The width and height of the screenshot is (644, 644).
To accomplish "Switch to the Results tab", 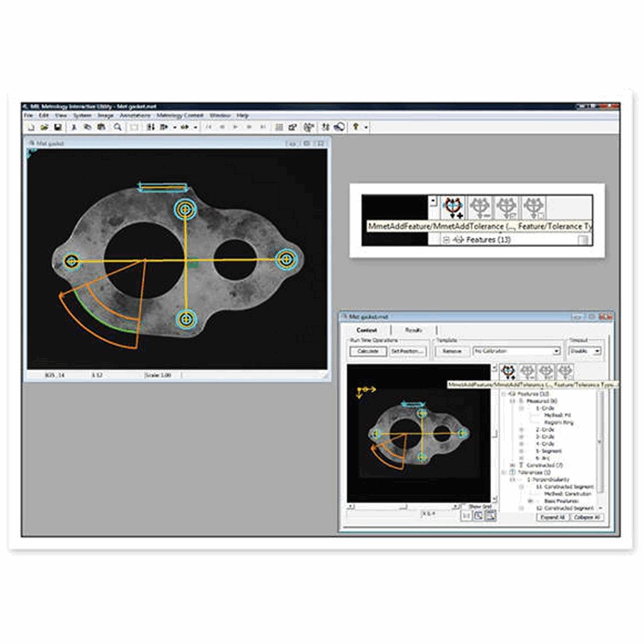I will point(413,330).
